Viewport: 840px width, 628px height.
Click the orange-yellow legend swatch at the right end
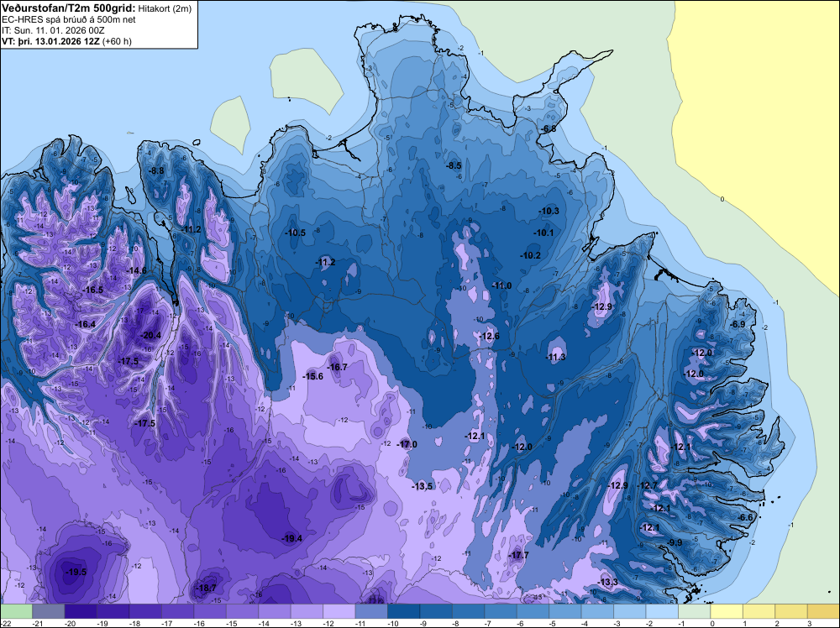[x=823, y=611]
